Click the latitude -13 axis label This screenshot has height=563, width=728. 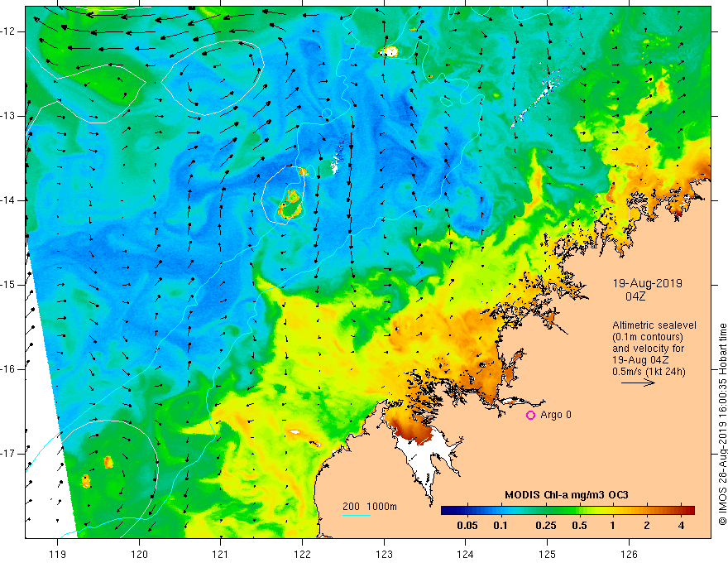[x=8, y=116]
